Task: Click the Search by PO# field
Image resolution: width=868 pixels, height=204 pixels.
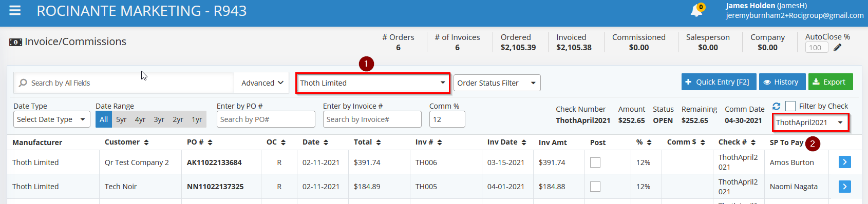Action: click(266, 119)
